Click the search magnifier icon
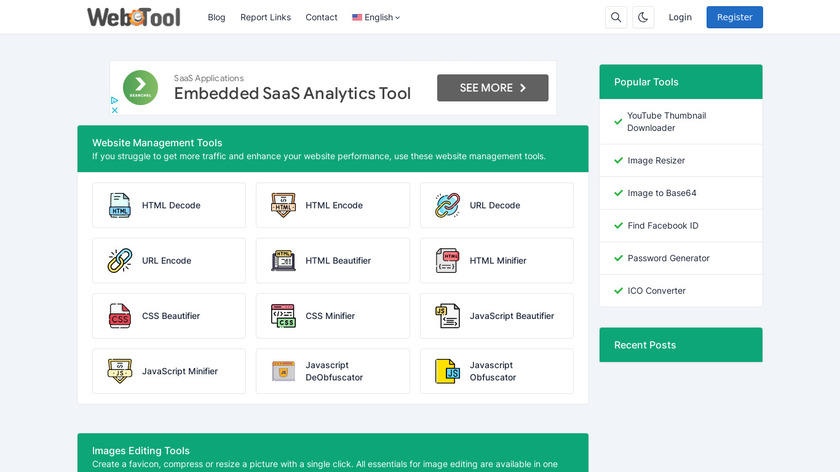 coord(616,17)
